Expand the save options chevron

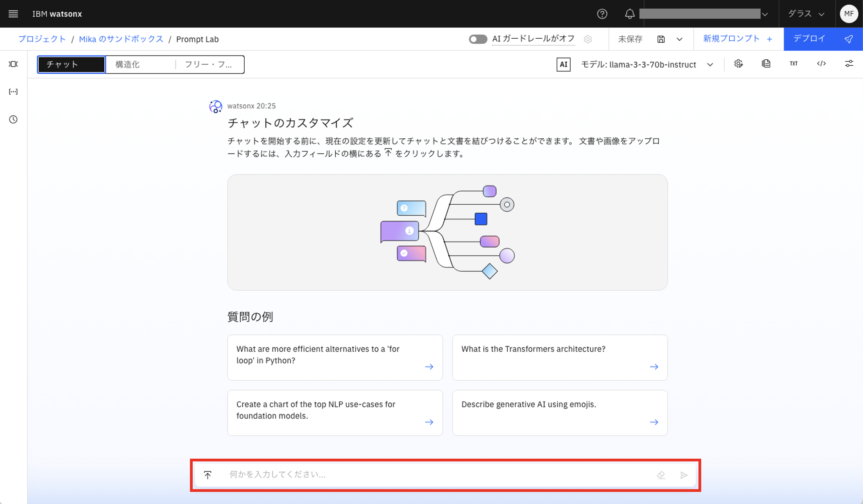(x=679, y=39)
